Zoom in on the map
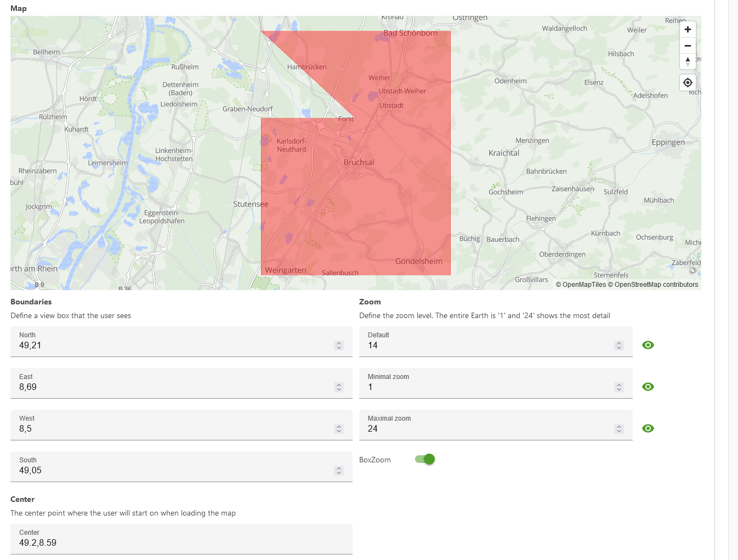The width and height of the screenshot is (738, 560). click(688, 29)
